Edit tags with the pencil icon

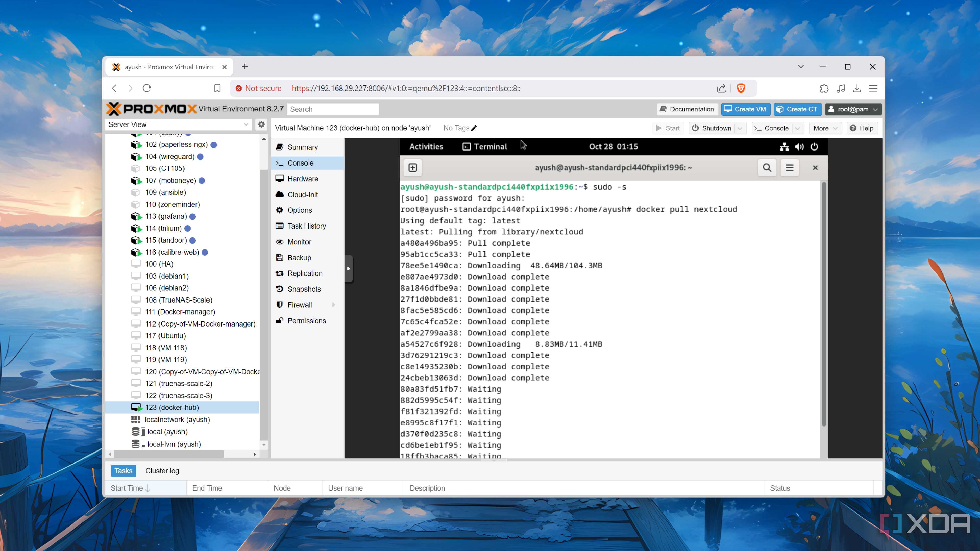[x=474, y=128]
